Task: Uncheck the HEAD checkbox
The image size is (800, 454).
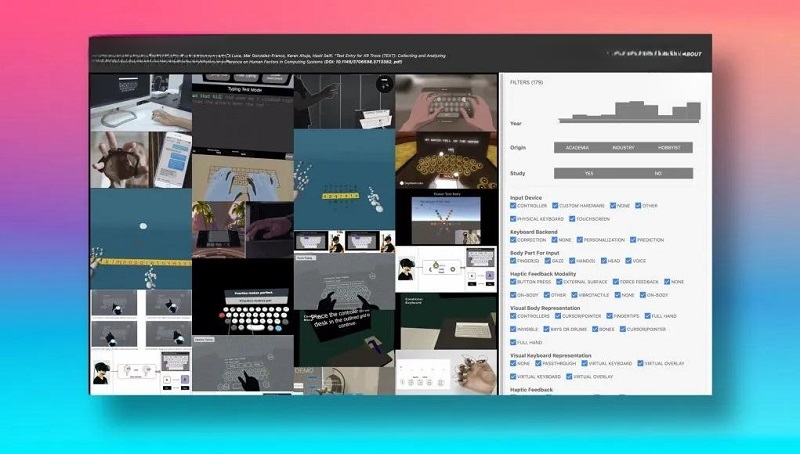Action: click(604, 261)
